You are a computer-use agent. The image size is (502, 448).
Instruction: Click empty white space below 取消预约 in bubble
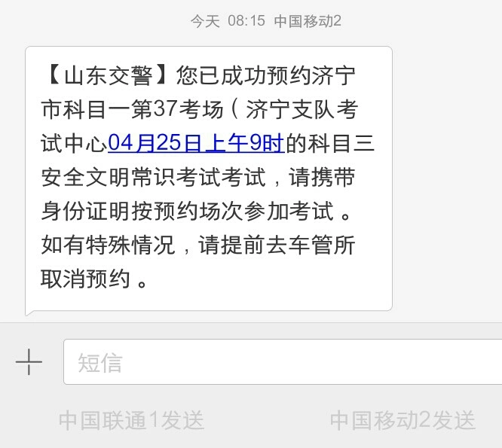point(208,300)
